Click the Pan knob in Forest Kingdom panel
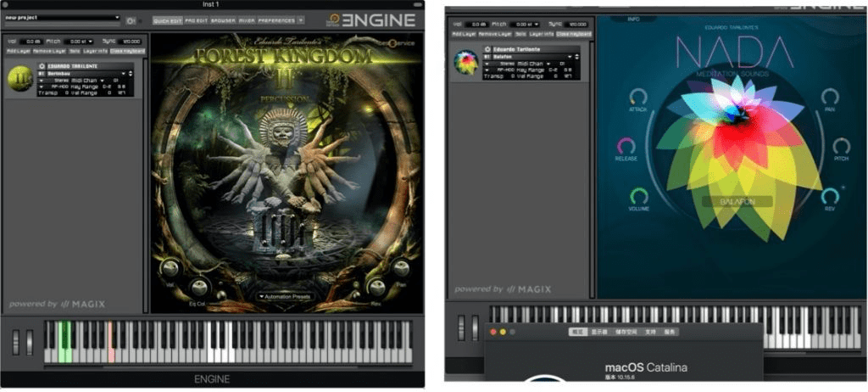The height and width of the screenshot is (392, 868). [401, 268]
